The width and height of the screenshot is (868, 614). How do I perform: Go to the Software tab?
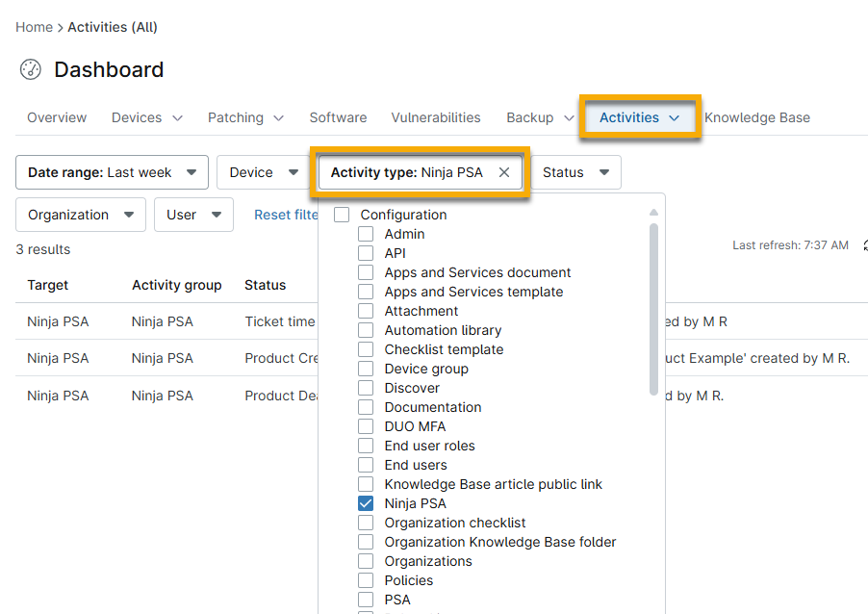[x=338, y=117]
